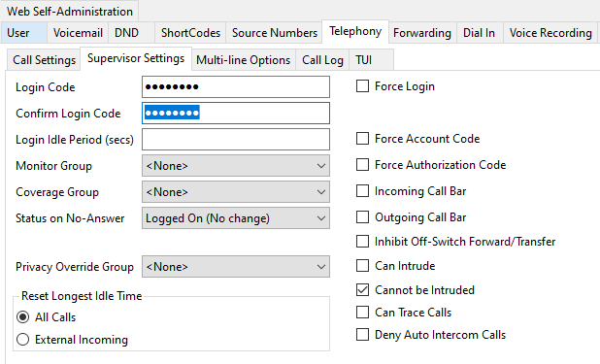This screenshot has width=600, height=364.
Task: Click the Reset Longest Idle Time label
Action: [82, 296]
